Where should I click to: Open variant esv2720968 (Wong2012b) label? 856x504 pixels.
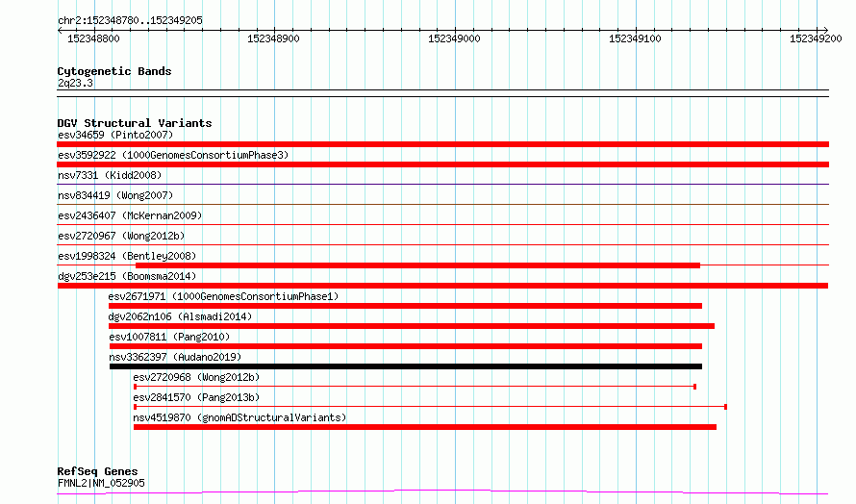pyautogui.click(x=196, y=377)
